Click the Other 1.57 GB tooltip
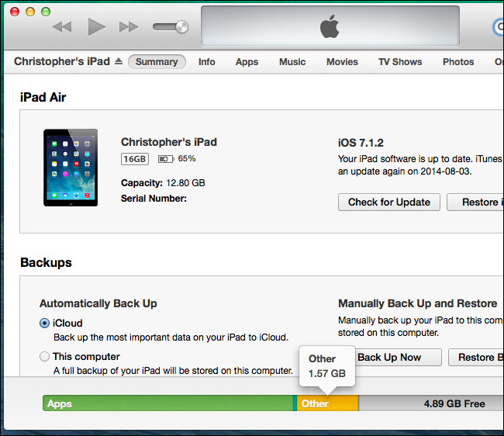 [x=327, y=366]
